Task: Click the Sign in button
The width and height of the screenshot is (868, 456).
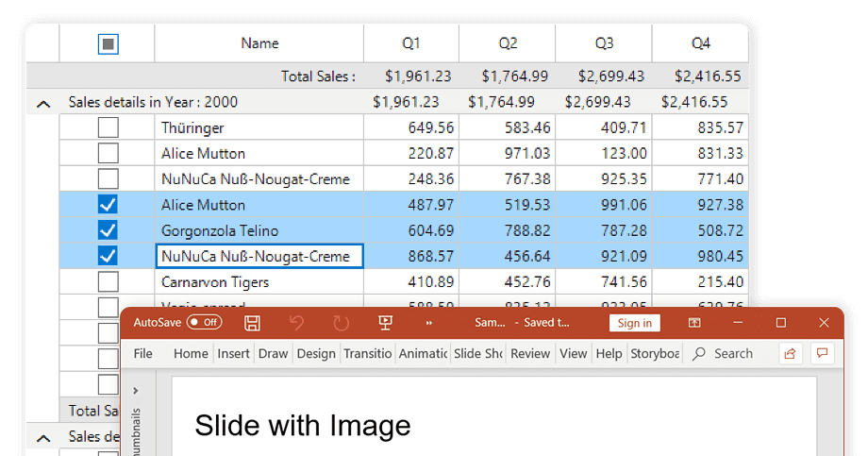Action: [x=634, y=323]
